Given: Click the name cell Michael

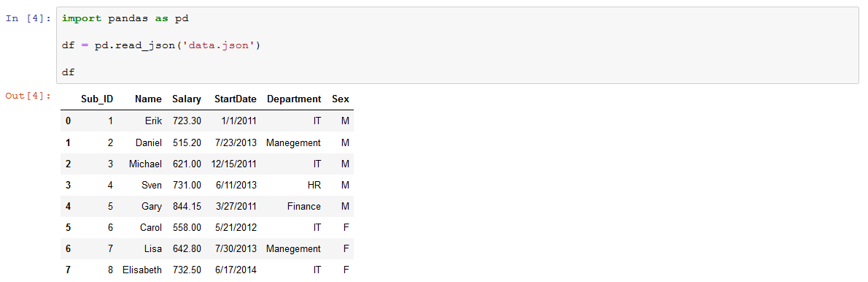Looking at the screenshot, I should tap(146, 164).
